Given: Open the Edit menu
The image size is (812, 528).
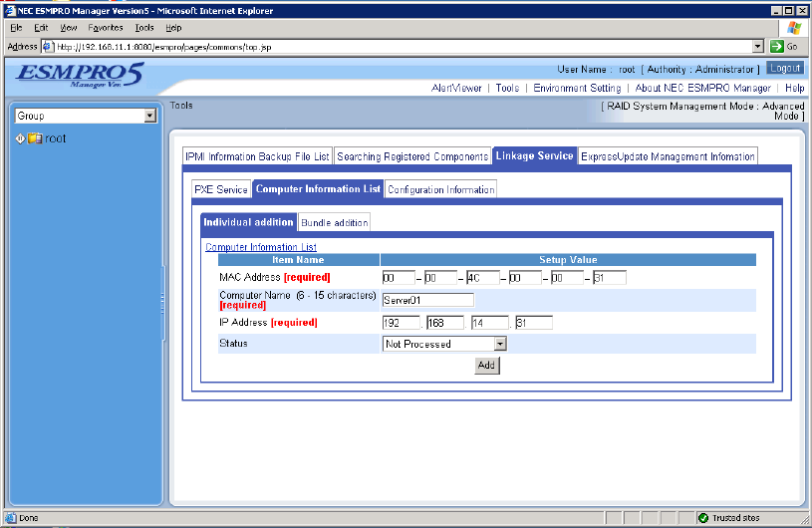Looking at the screenshot, I should click(41, 28).
